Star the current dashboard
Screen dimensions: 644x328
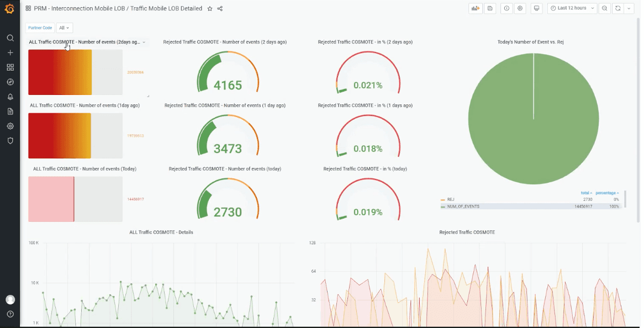pyautogui.click(x=209, y=9)
